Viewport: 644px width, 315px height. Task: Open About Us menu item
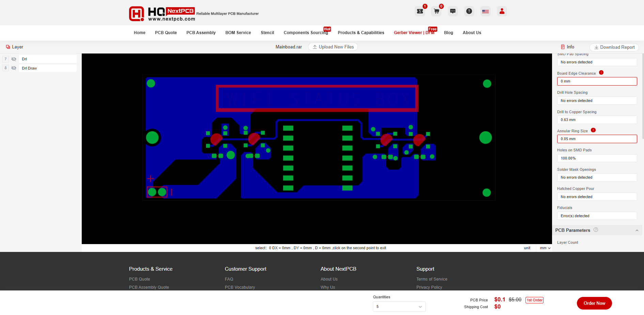coord(472,33)
